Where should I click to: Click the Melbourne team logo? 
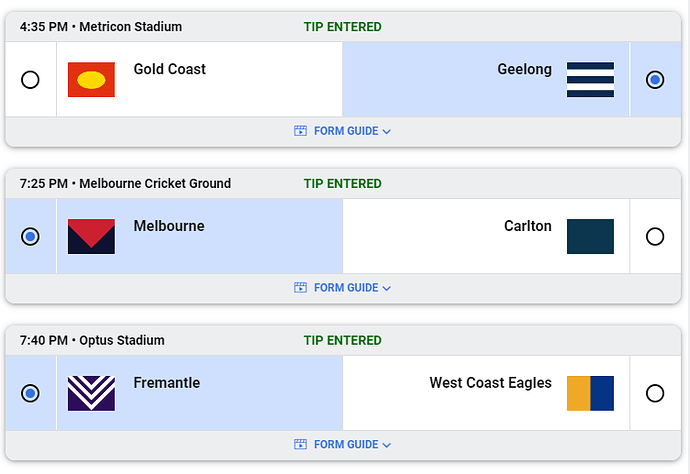pos(91,237)
